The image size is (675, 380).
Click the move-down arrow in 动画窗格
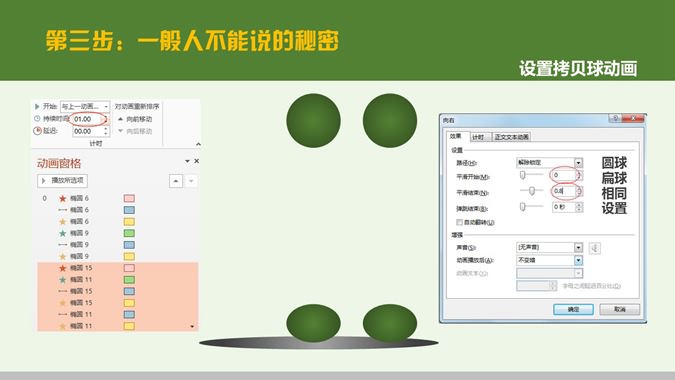191,181
